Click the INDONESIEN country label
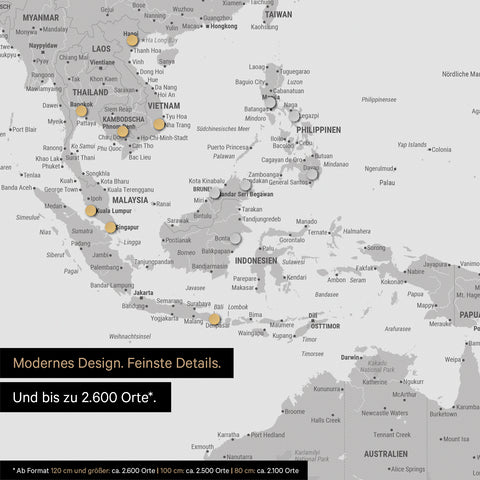480x480 pixels. pyautogui.click(x=256, y=261)
